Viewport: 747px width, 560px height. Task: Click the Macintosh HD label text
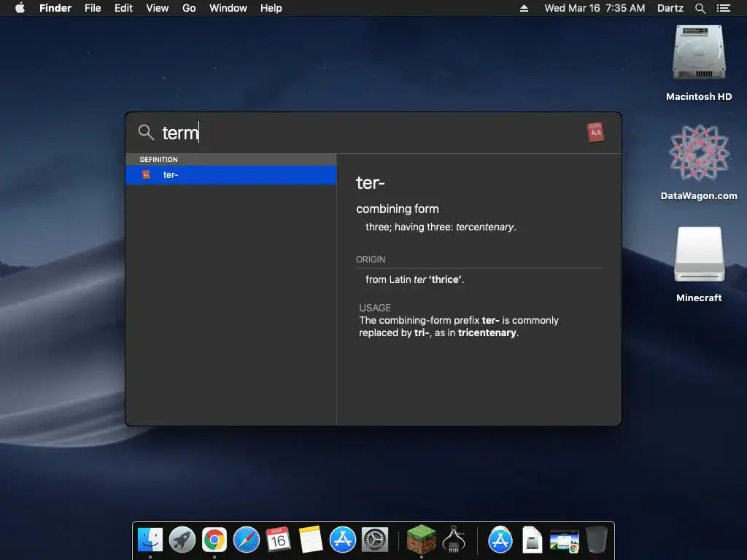tap(699, 97)
